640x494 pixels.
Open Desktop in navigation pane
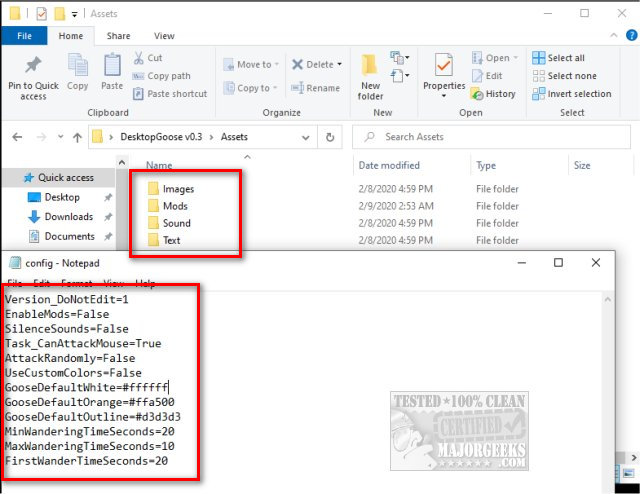pyautogui.click(x=53, y=197)
